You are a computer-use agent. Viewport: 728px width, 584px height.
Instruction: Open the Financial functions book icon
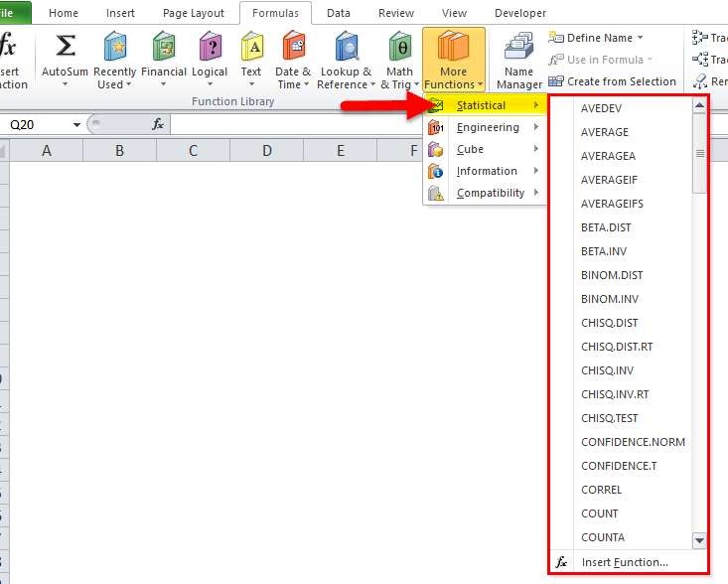[164, 46]
